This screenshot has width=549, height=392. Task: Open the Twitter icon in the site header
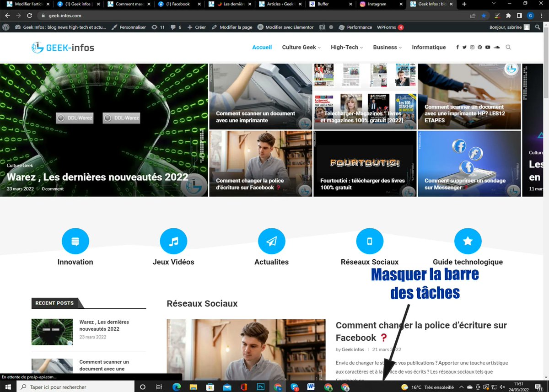click(464, 47)
